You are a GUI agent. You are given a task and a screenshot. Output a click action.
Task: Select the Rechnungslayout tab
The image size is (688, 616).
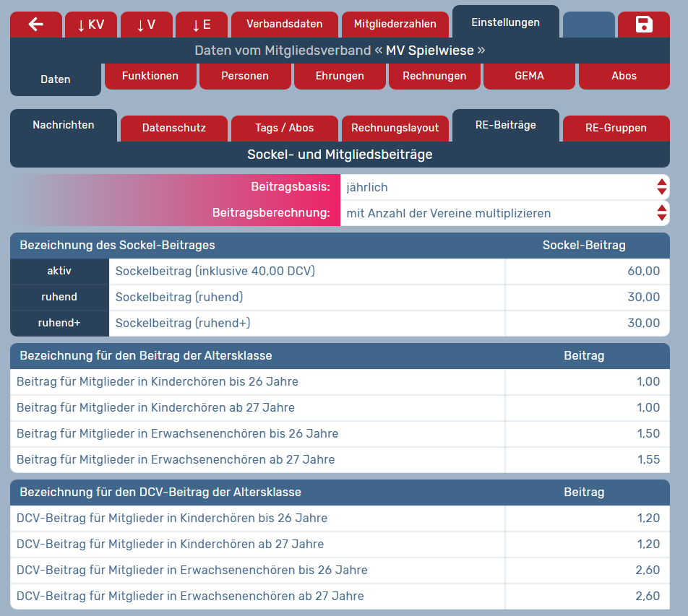[395, 128]
